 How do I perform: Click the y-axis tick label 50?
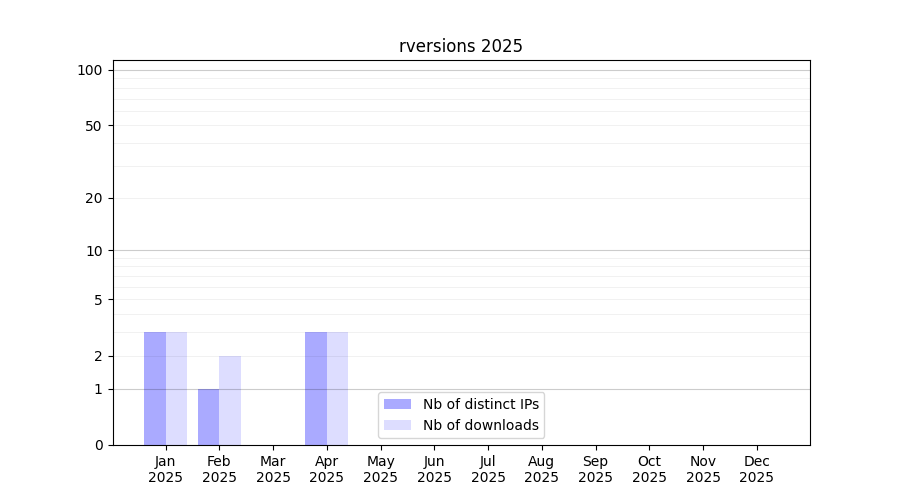click(x=93, y=126)
